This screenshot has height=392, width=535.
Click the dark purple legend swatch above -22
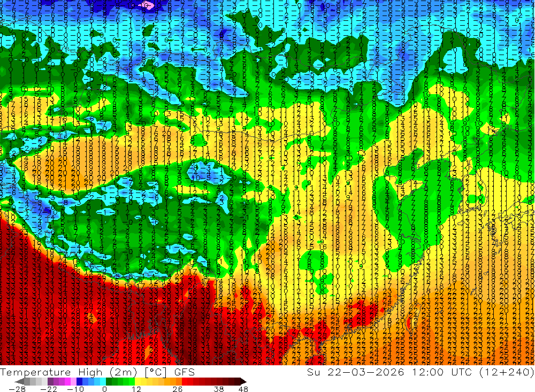point(50,382)
